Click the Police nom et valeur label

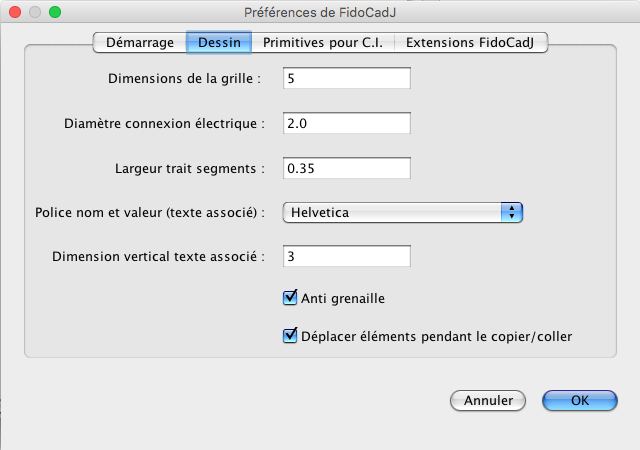coord(149,212)
